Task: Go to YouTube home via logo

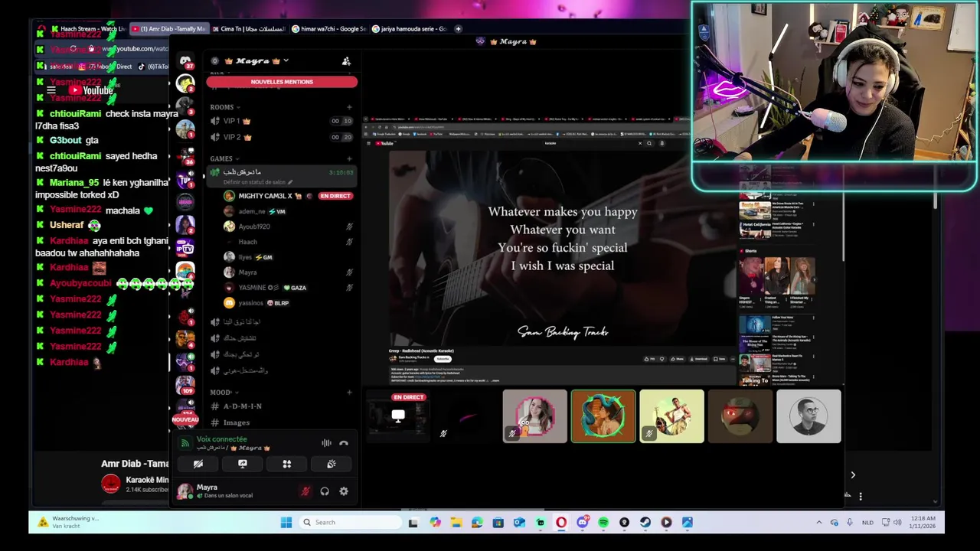Action: [91, 90]
